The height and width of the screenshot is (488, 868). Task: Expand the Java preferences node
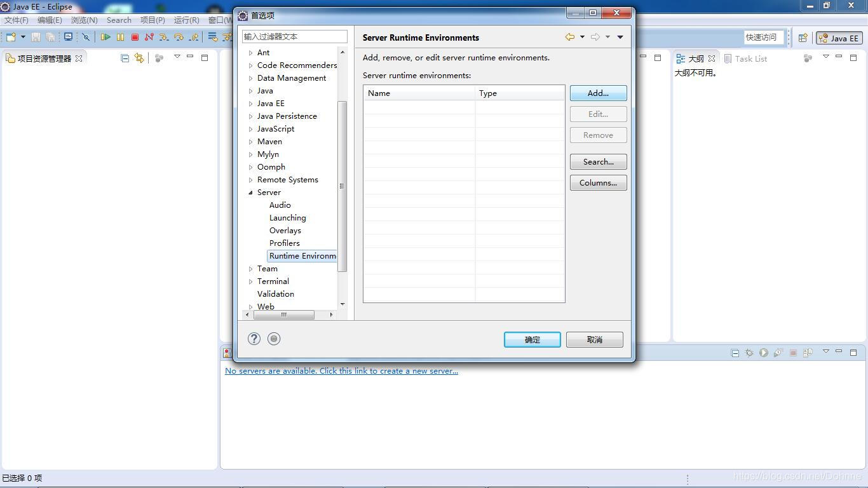coord(251,91)
